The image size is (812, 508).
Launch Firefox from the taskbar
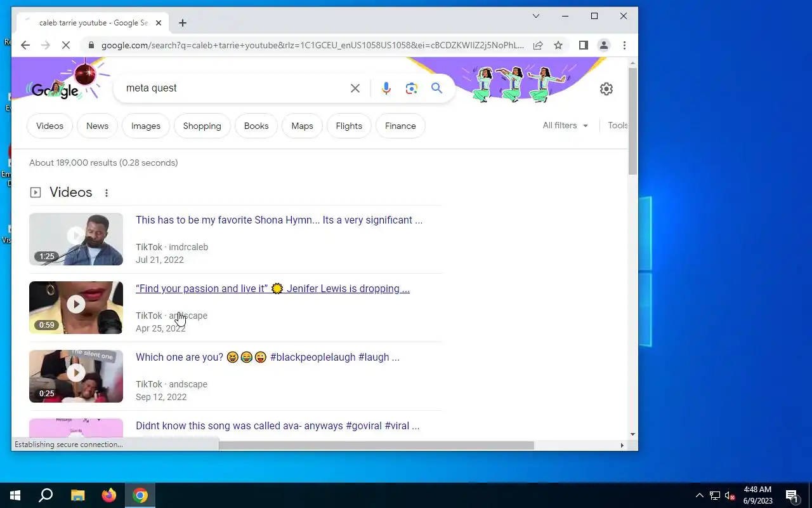(109, 495)
